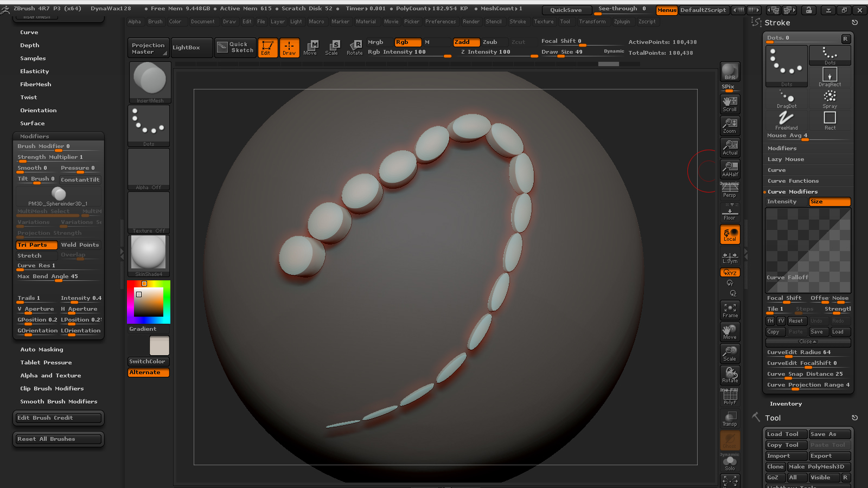Screen dimensions: 868x488
Task: Expand the Lazy Mouse section
Action: [786, 159]
